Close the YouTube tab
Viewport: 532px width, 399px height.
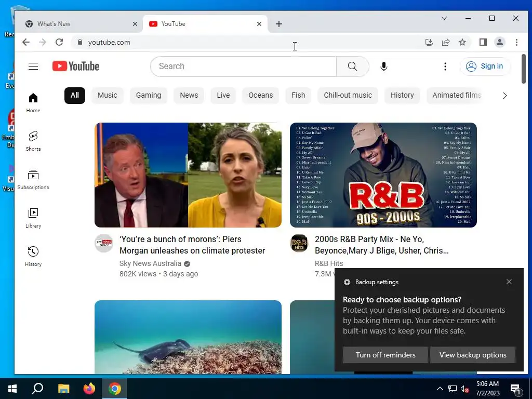coord(259,24)
